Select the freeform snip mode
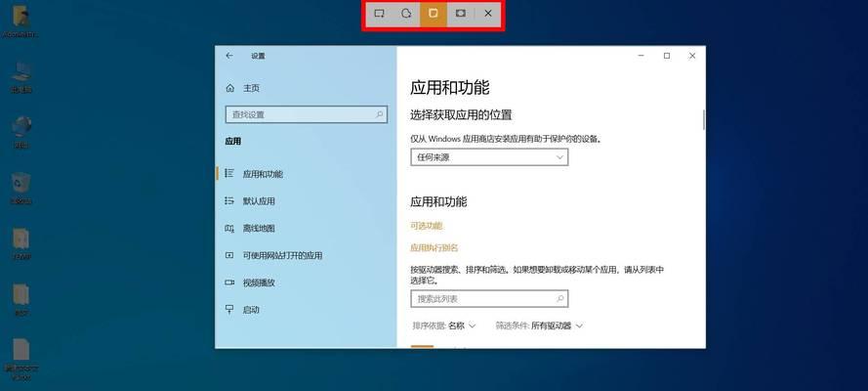Screen dimensions: 868x391 point(406,14)
